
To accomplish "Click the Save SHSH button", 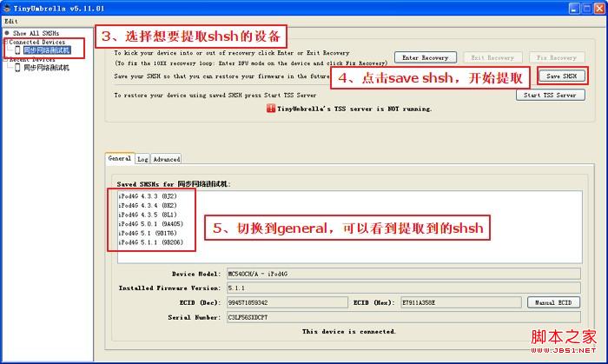I will pyautogui.click(x=561, y=76).
